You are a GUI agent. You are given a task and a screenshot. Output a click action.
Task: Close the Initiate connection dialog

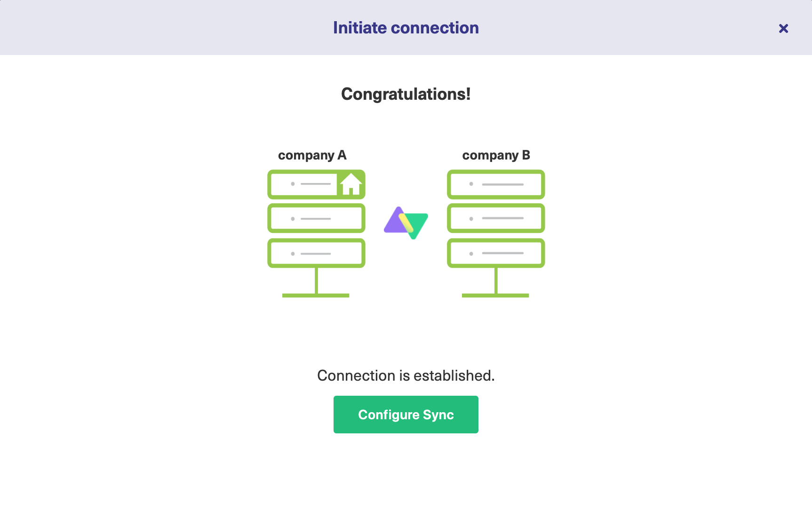point(783,28)
